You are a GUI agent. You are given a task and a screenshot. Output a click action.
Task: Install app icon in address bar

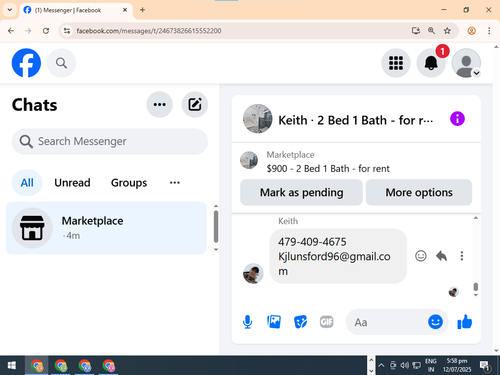[416, 31]
